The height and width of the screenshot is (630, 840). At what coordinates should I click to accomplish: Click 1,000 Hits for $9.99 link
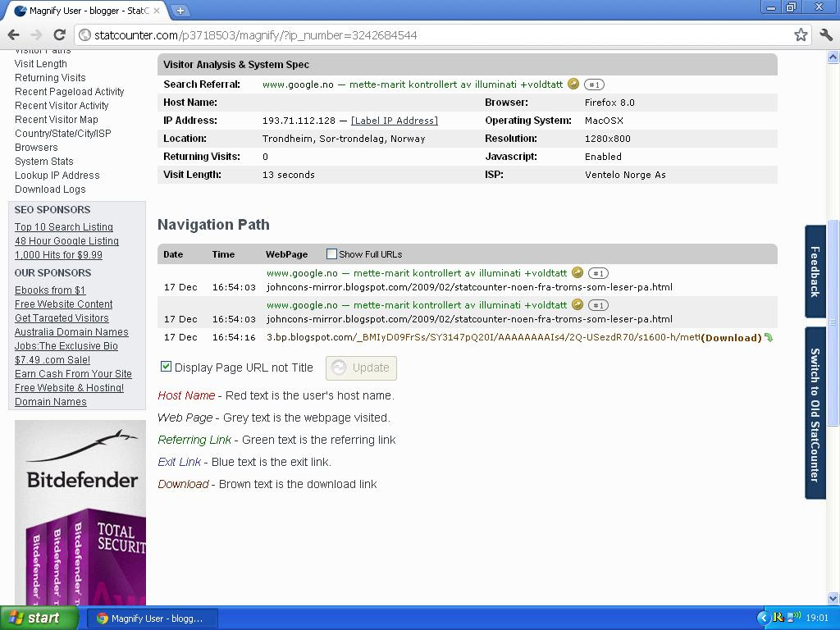[x=58, y=255]
